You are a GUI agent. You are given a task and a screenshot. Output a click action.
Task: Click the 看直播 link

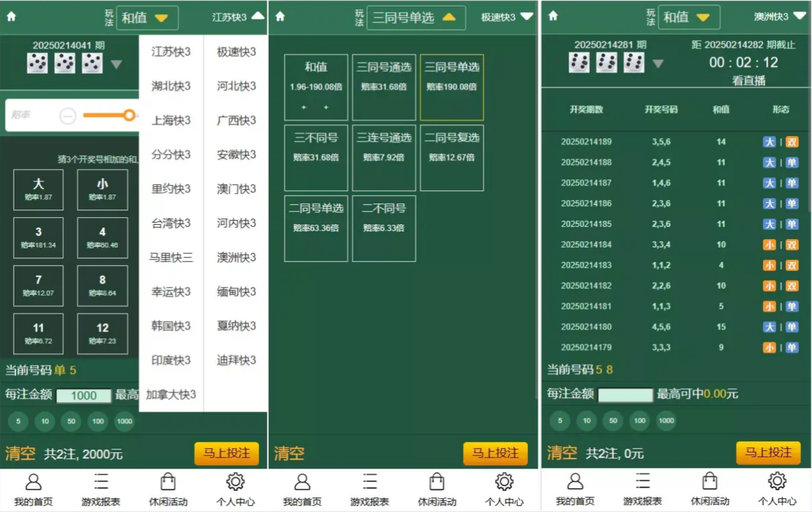point(748,80)
